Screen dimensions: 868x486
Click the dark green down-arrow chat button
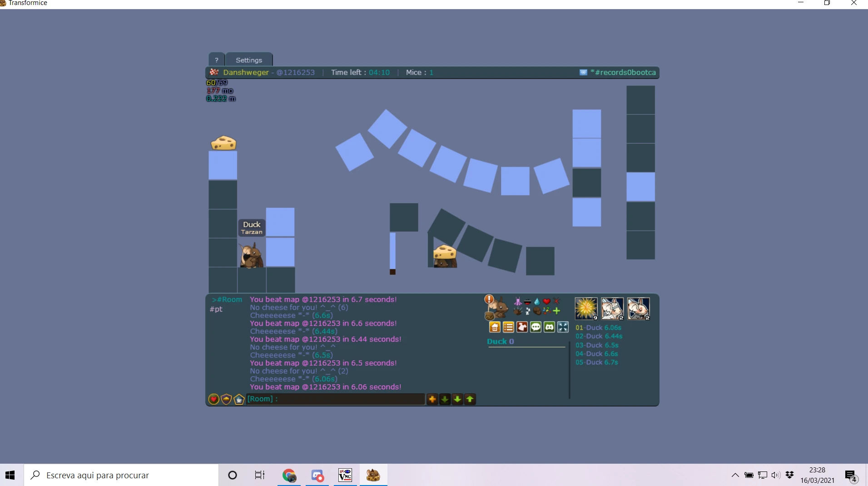click(x=445, y=399)
